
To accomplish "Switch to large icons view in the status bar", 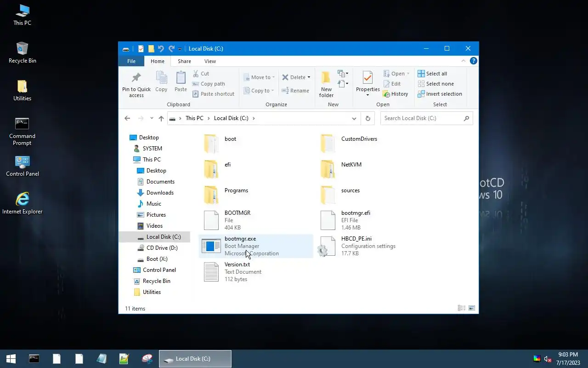I will (471, 308).
